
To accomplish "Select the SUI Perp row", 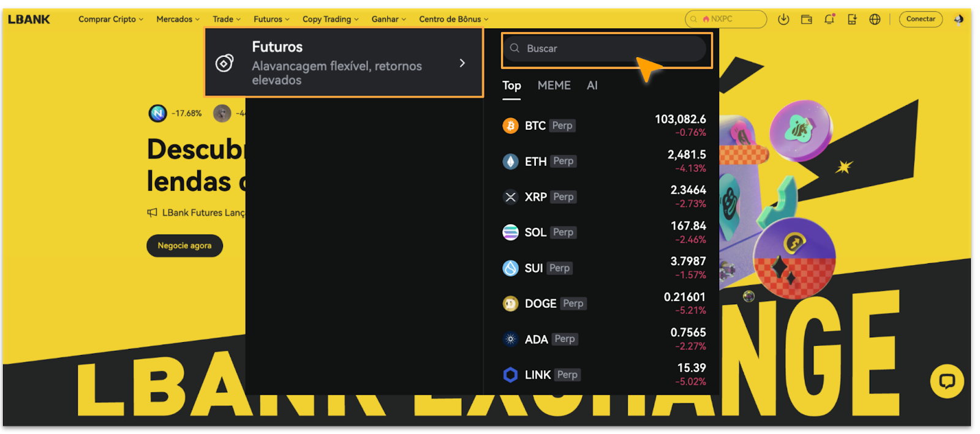I will pyautogui.click(x=604, y=268).
